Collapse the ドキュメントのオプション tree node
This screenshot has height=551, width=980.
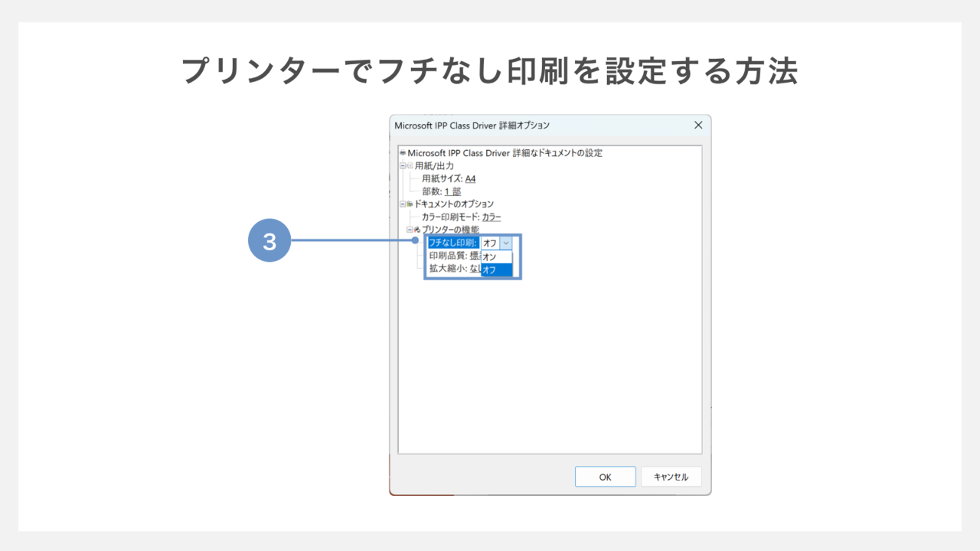(403, 204)
